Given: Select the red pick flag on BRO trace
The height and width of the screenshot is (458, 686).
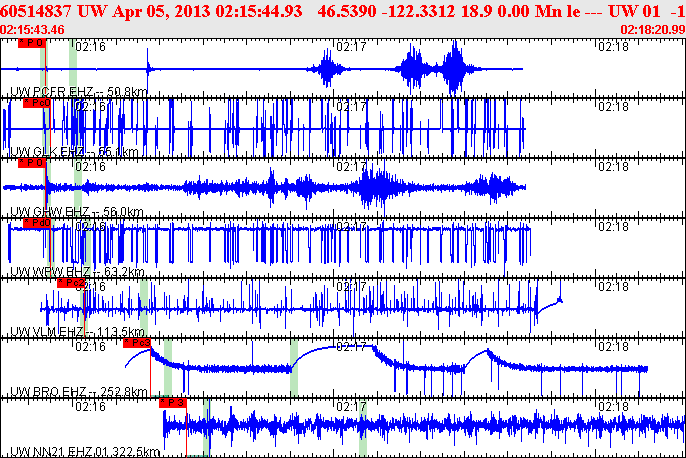Looking at the screenshot, I should pyautogui.click(x=136, y=342).
